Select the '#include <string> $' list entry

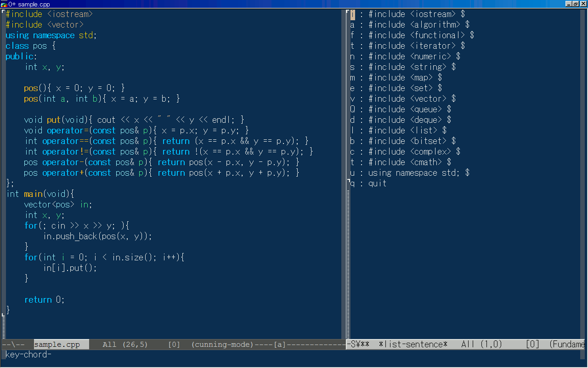click(x=403, y=67)
